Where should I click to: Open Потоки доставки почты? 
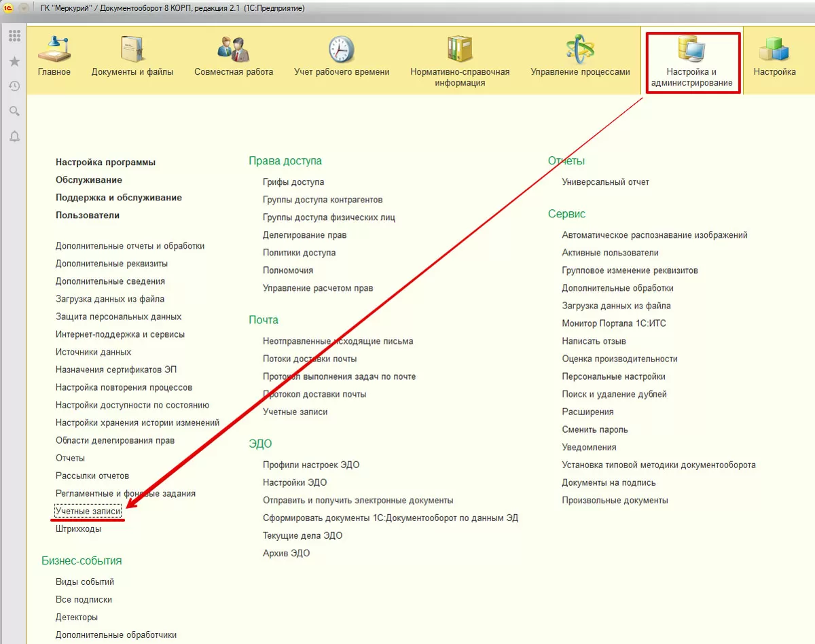click(310, 359)
